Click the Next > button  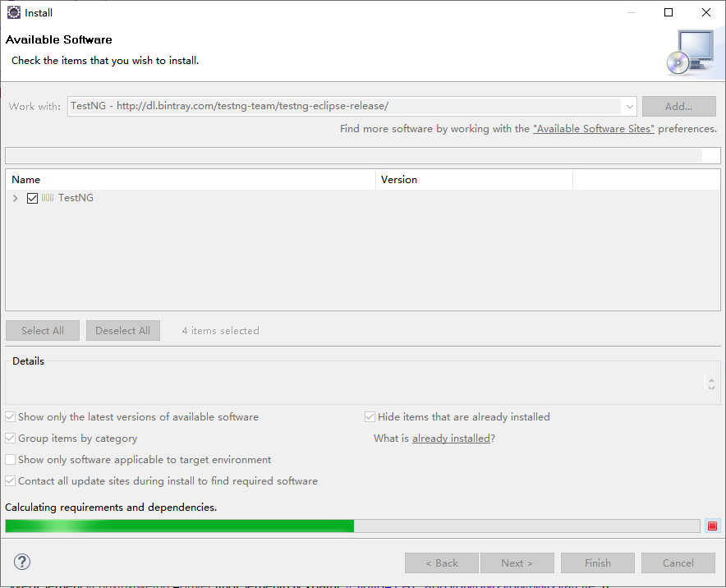point(517,563)
